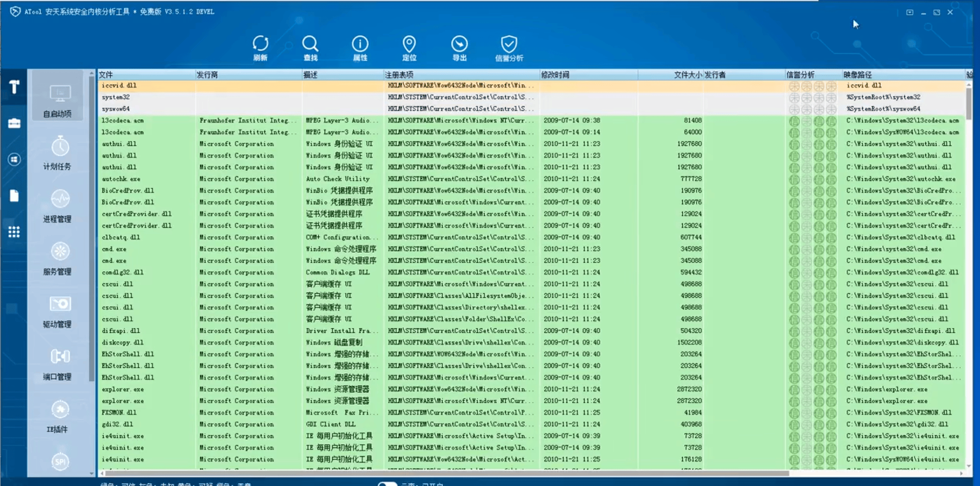Click the 导出 export icon
This screenshot has height=486, width=980.
click(459, 48)
